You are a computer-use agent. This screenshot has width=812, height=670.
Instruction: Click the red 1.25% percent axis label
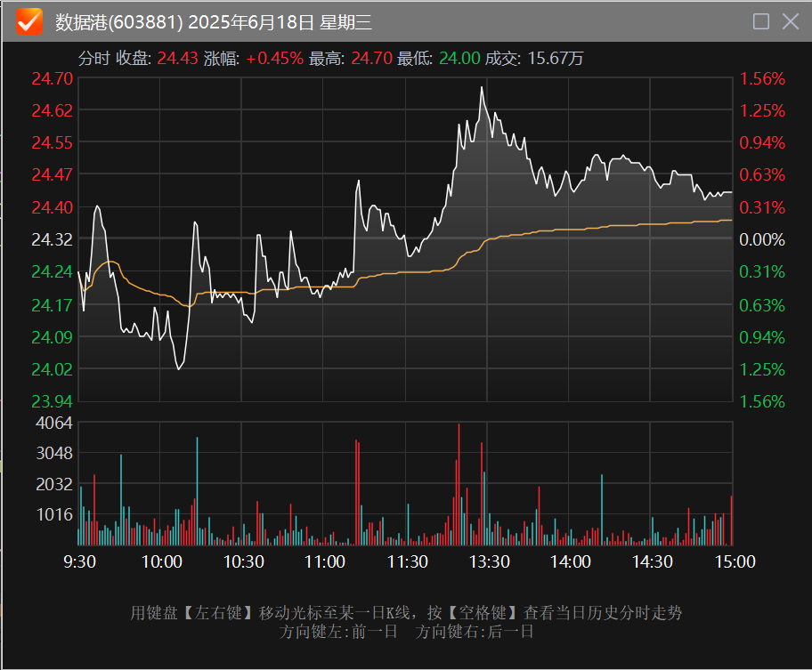click(762, 110)
